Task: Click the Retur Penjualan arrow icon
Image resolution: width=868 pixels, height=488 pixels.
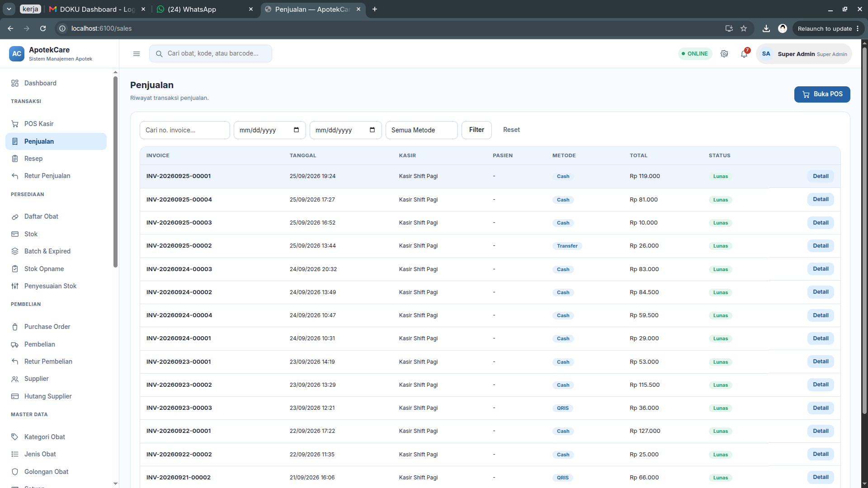Action: (15, 176)
